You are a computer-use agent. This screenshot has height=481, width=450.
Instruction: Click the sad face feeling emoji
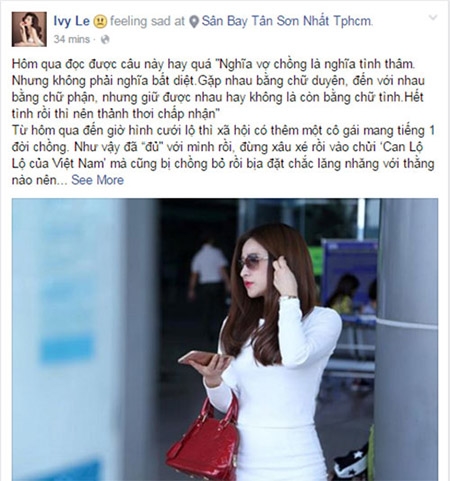tap(100, 22)
